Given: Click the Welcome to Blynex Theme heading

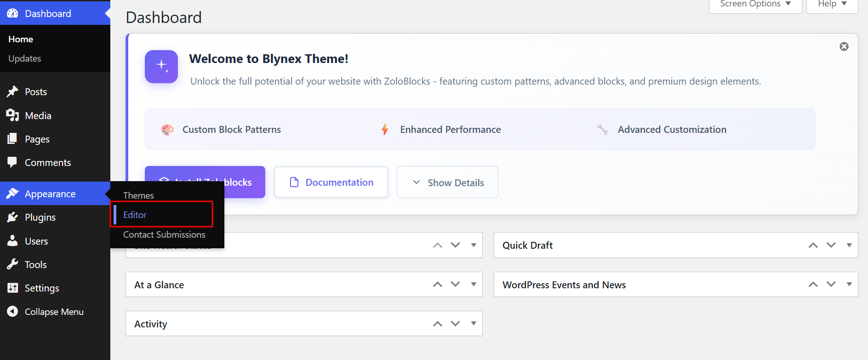Looking at the screenshot, I should (268, 59).
